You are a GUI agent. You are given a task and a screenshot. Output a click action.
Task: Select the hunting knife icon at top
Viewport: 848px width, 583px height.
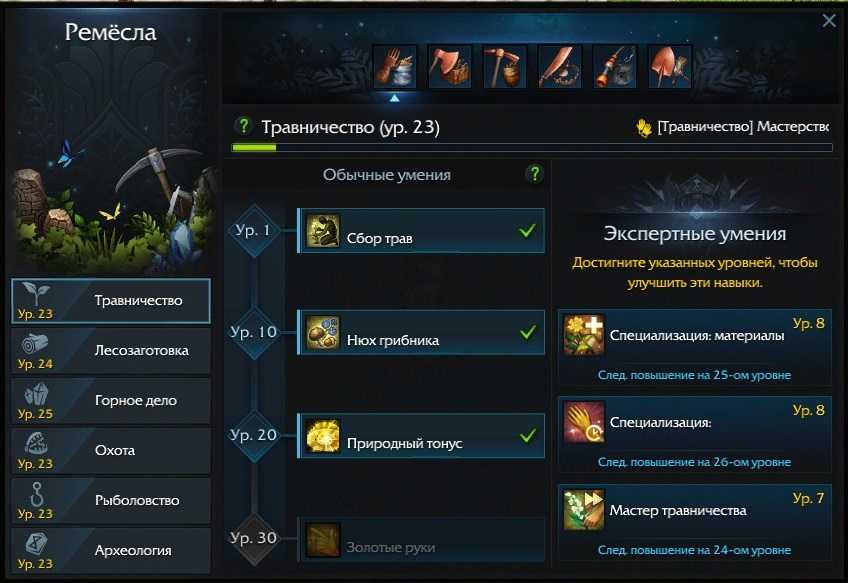560,67
